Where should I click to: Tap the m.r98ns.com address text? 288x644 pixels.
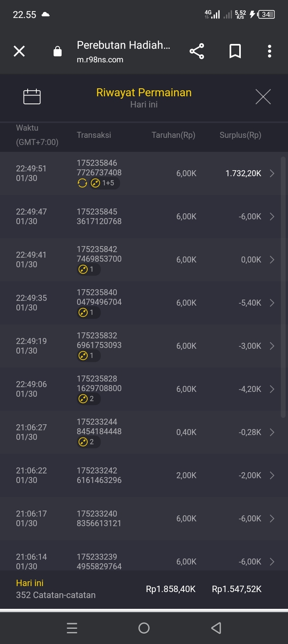(x=100, y=60)
